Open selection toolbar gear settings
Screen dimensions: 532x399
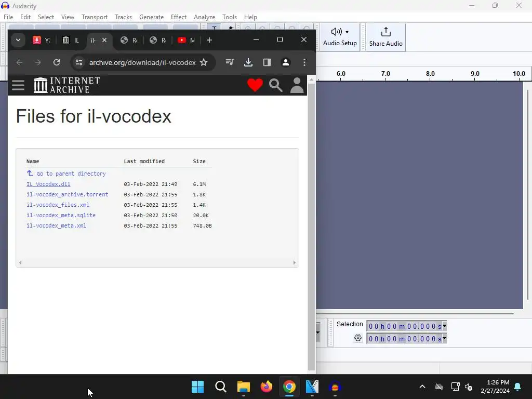click(x=358, y=338)
